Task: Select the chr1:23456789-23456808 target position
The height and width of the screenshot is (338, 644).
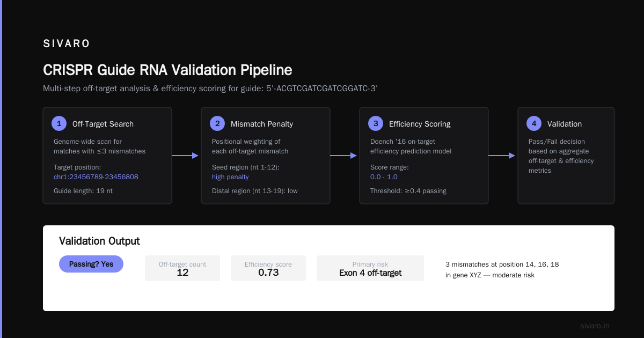Action: (96, 177)
